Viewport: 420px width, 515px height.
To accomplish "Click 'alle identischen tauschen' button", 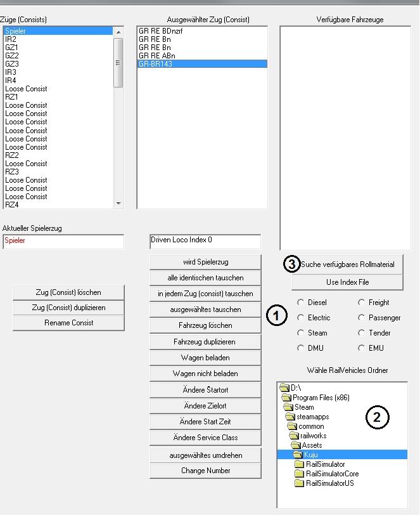I will pos(205,278).
